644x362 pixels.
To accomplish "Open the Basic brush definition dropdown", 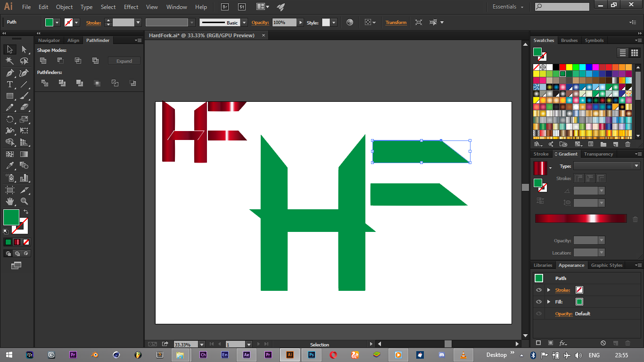I will (244, 22).
